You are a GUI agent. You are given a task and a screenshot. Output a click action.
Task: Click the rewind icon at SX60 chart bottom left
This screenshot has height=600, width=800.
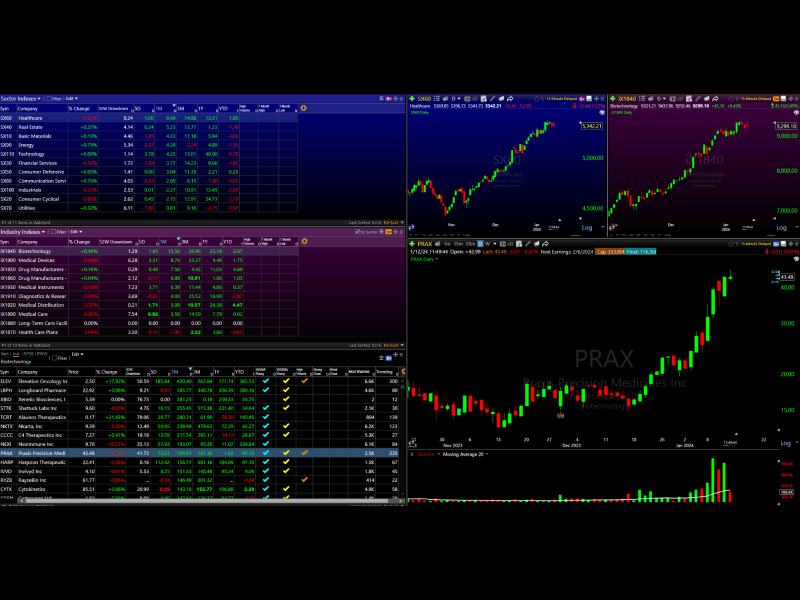[x=411, y=228]
